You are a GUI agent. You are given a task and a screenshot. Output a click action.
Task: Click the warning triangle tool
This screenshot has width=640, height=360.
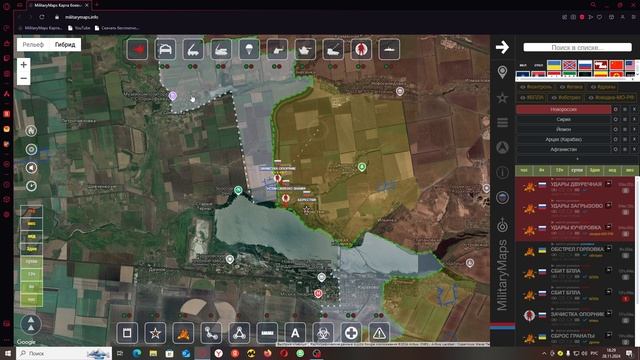point(379,333)
